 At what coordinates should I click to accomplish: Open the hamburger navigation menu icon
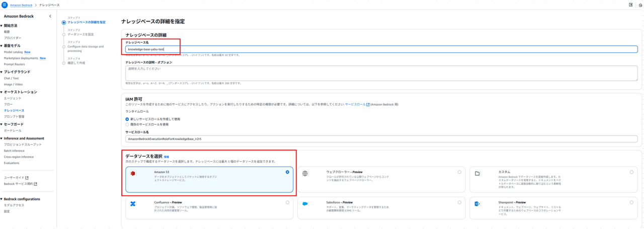point(4,5)
